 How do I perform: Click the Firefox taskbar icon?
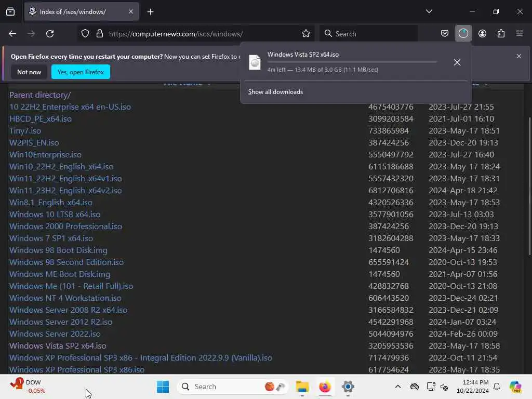point(325,387)
